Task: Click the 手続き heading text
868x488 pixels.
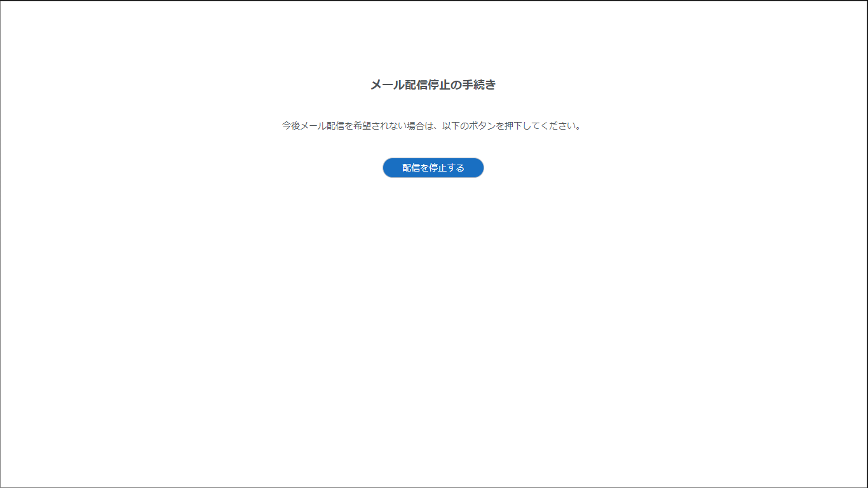Action: coord(433,85)
